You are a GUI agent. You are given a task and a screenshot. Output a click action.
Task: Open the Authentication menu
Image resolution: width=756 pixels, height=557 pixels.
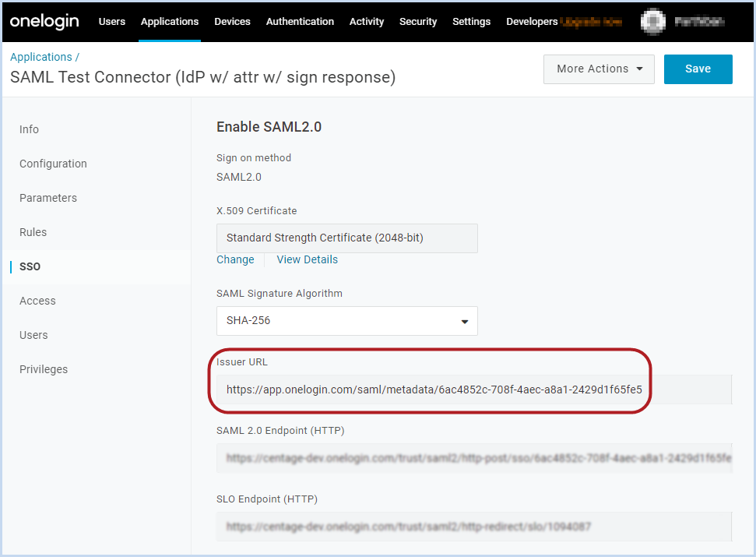coord(300,22)
